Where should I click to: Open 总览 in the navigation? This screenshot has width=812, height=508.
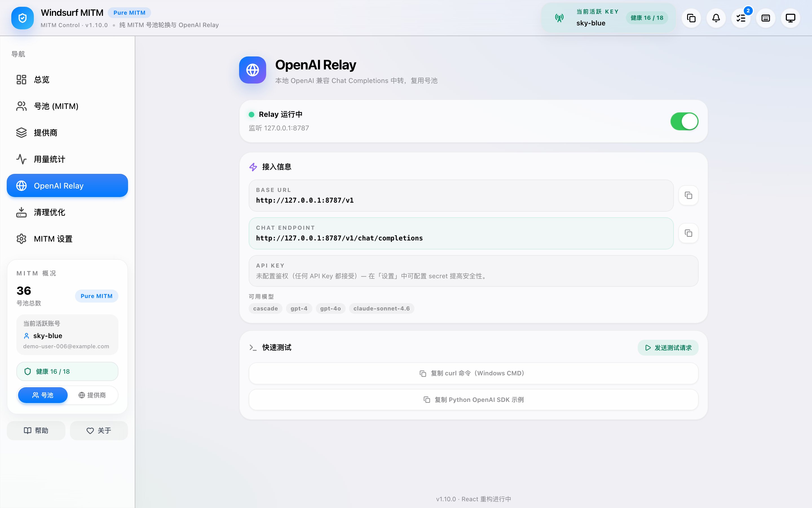pyautogui.click(x=67, y=80)
